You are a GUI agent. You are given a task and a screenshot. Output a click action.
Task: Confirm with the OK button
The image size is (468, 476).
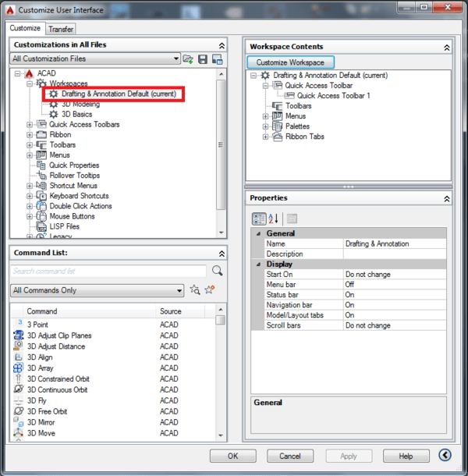coord(232,456)
